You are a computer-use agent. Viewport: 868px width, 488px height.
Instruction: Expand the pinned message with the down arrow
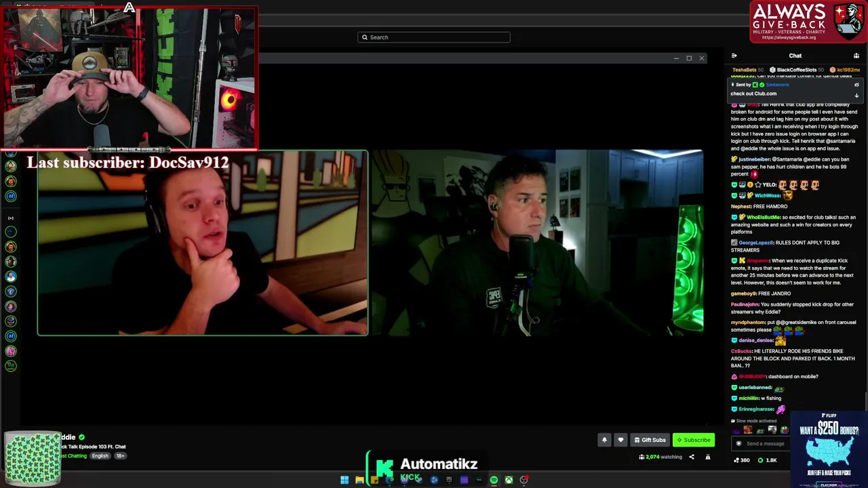pyautogui.click(x=856, y=95)
